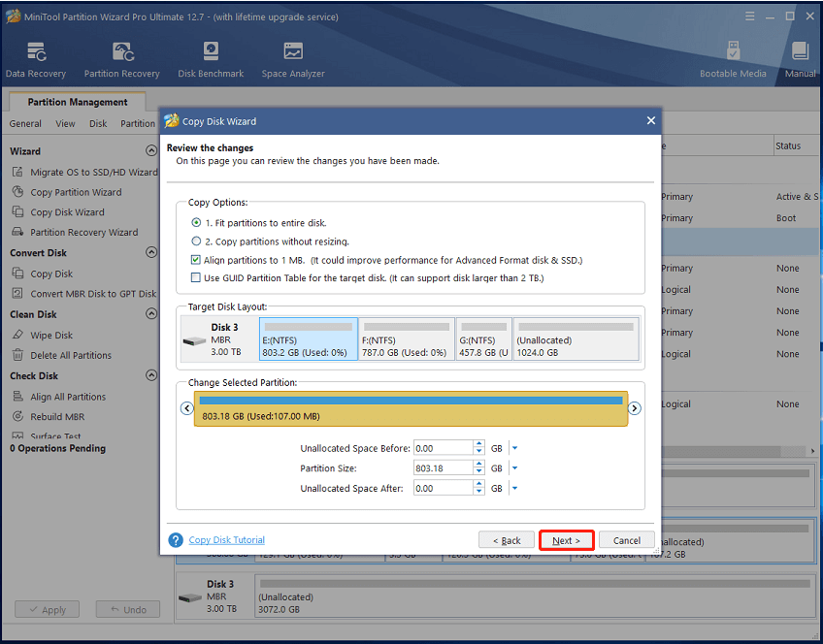This screenshot has width=823, height=644.
Task: Click the Apply button
Action: tap(48, 609)
